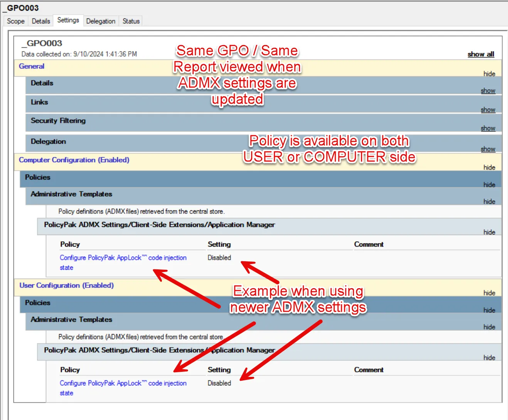Hide Administrative Templates under User Configuration

click(489, 327)
